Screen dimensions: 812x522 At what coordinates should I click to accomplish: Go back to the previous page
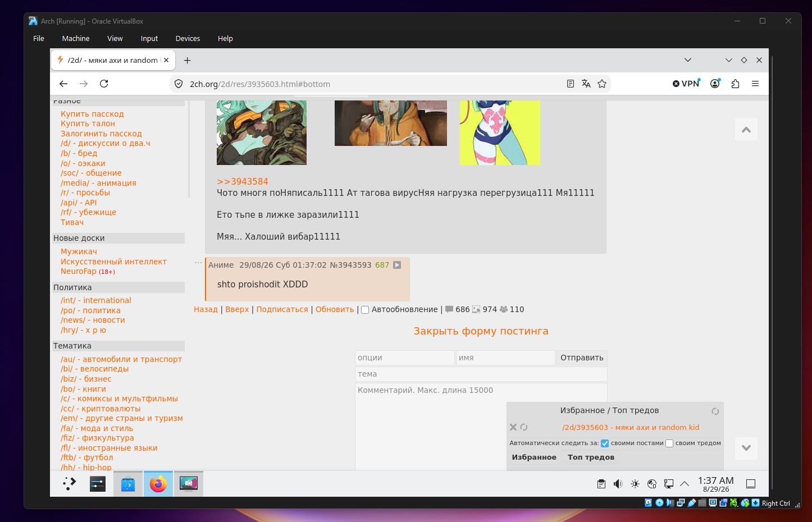coord(63,84)
